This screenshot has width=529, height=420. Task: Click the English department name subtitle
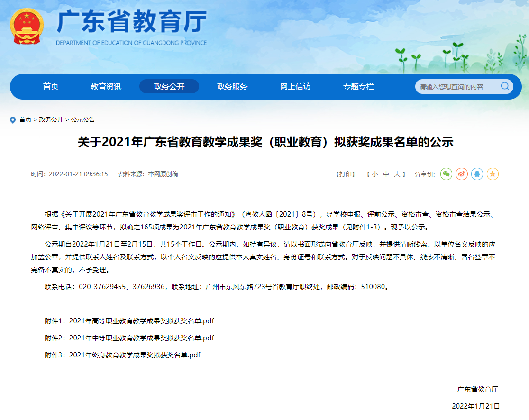[131, 43]
